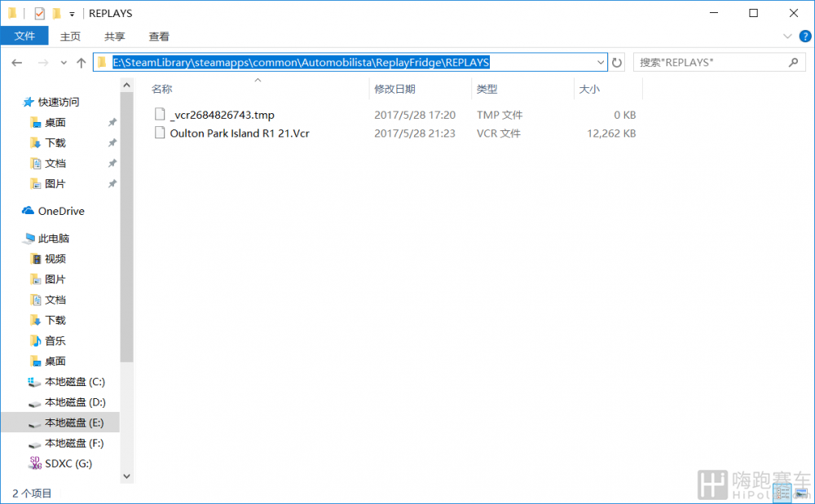
Task: Sort files by 大小 column
Action: tap(589, 90)
